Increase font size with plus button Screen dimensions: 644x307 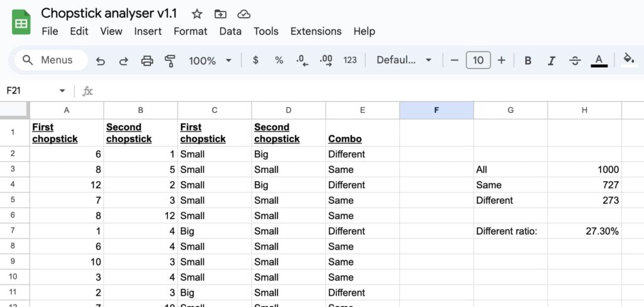(501, 60)
